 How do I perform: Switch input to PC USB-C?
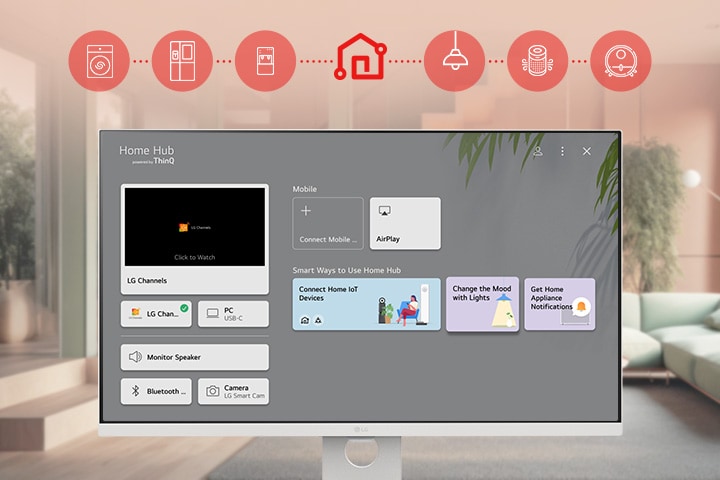tap(233, 314)
